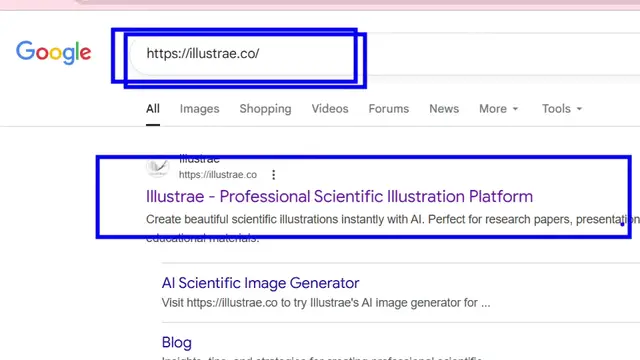Click the 'Visit https://illustrae.co to try' snippet text
This screenshot has height=360, width=640.
tap(326, 303)
